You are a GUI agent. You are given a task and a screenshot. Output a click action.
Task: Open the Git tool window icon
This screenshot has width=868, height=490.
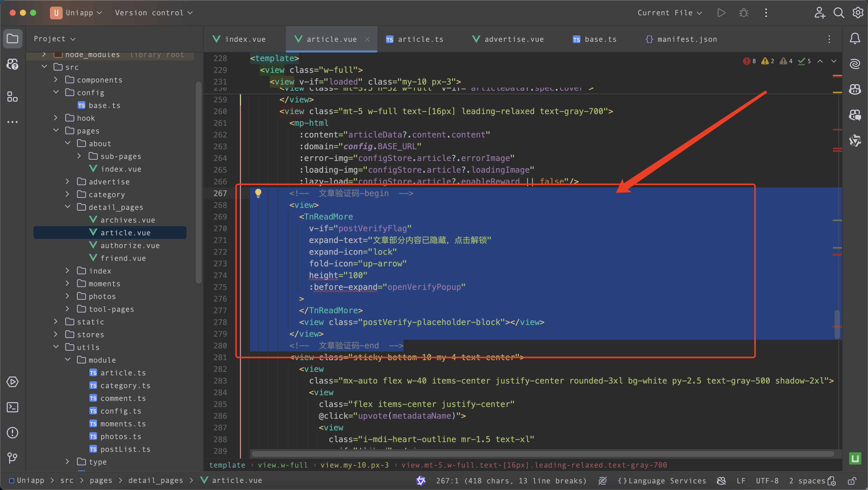click(12, 458)
